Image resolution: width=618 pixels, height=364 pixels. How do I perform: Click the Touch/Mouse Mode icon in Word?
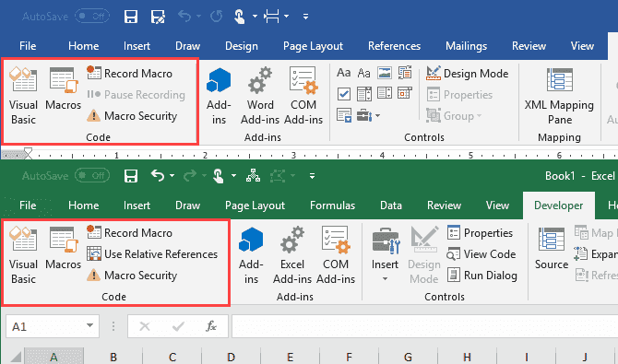point(239,17)
